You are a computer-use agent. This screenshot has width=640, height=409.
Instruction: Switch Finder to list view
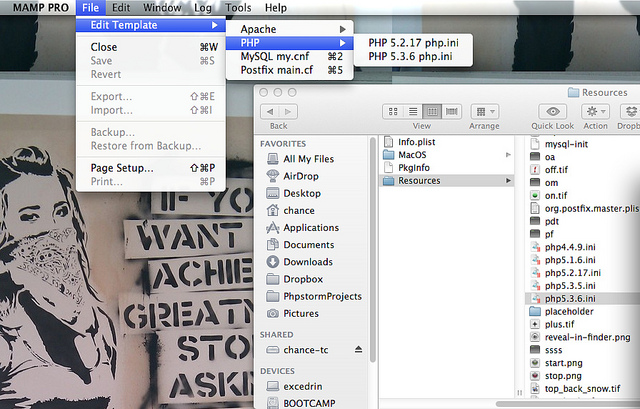[x=413, y=111]
